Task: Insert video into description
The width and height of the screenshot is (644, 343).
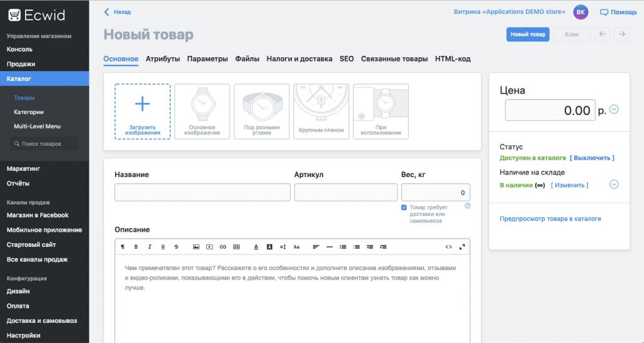Action: tap(209, 247)
